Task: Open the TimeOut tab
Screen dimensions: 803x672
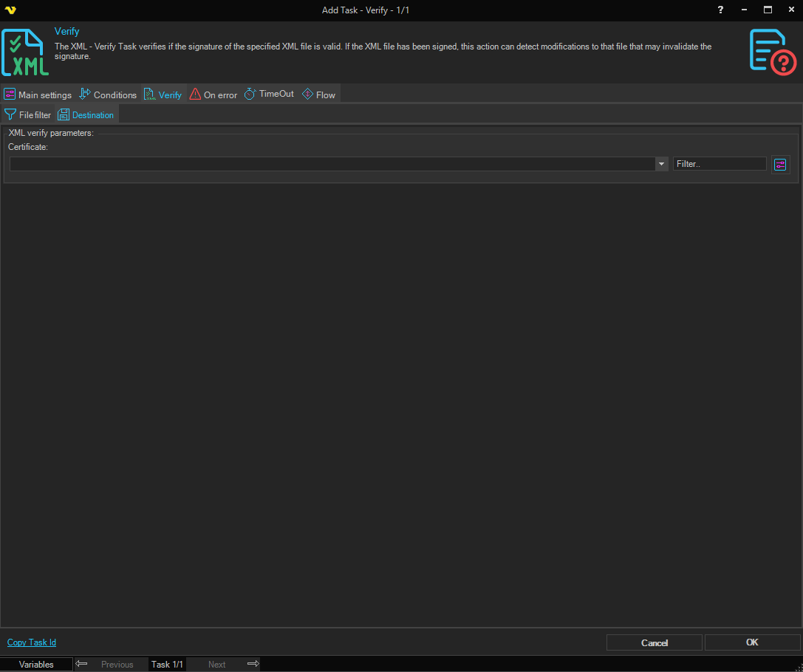Action: click(x=269, y=95)
